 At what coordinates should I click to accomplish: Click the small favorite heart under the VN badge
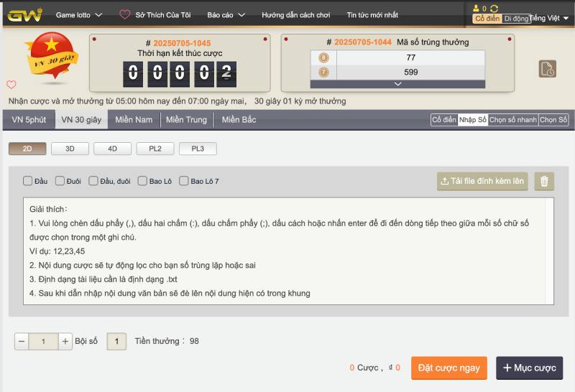(x=11, y=85)
